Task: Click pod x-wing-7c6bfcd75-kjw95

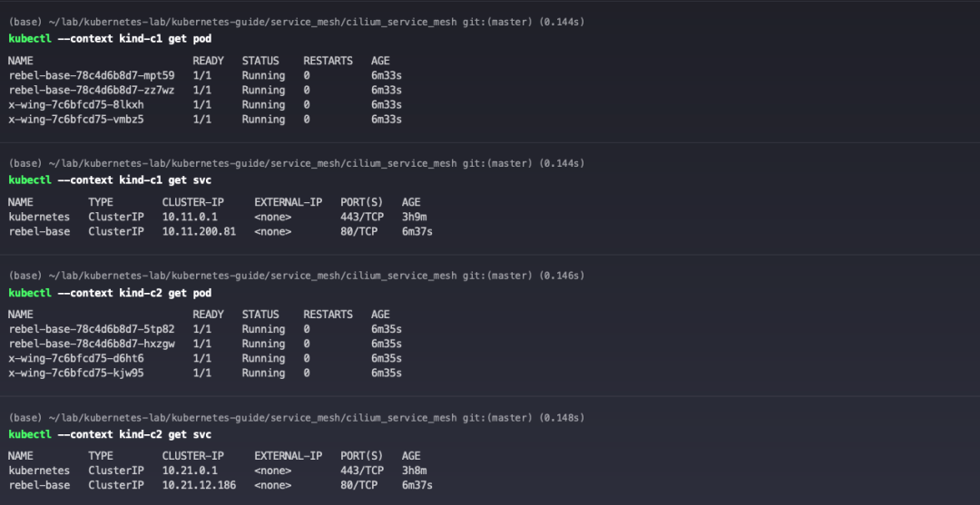Action: point(76,374)
